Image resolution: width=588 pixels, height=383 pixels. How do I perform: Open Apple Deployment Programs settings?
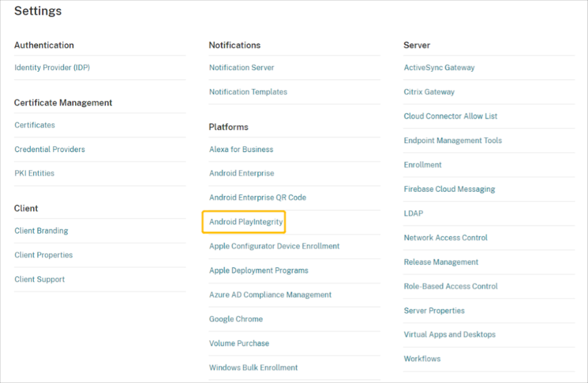point(259,270)
